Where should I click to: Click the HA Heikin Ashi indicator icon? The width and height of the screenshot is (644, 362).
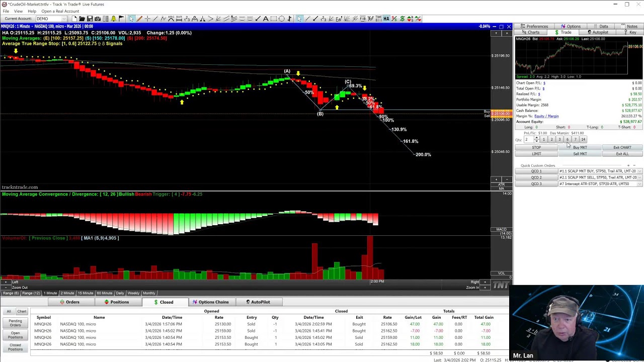[x=386, y=19]
